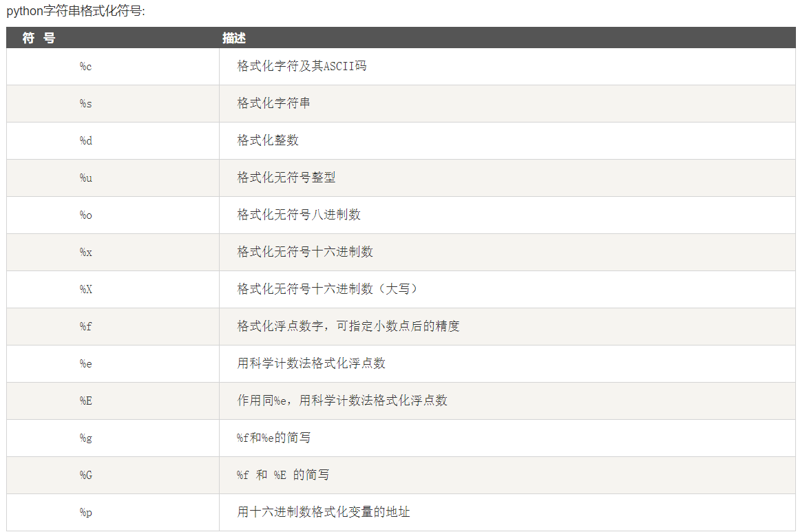Click description "用科学计数法格式化浮点数" in the %e row
The image size is (798, 532).
coord(311,363)
